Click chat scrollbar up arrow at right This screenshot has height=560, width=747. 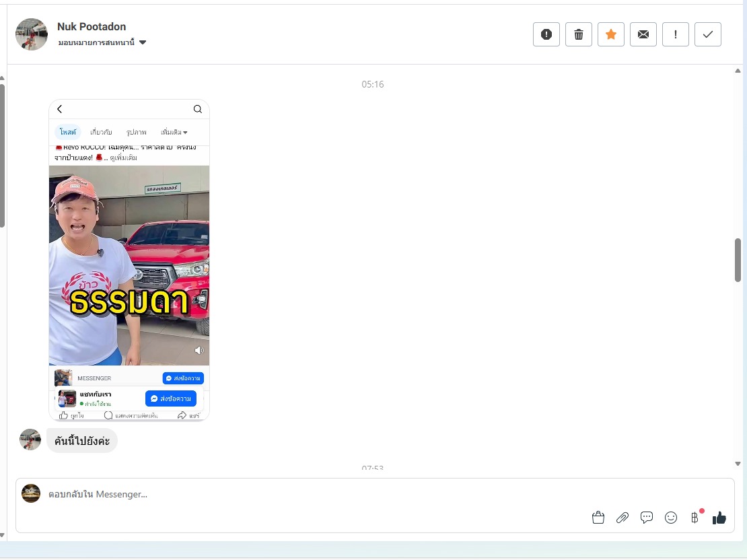point(738,71)
